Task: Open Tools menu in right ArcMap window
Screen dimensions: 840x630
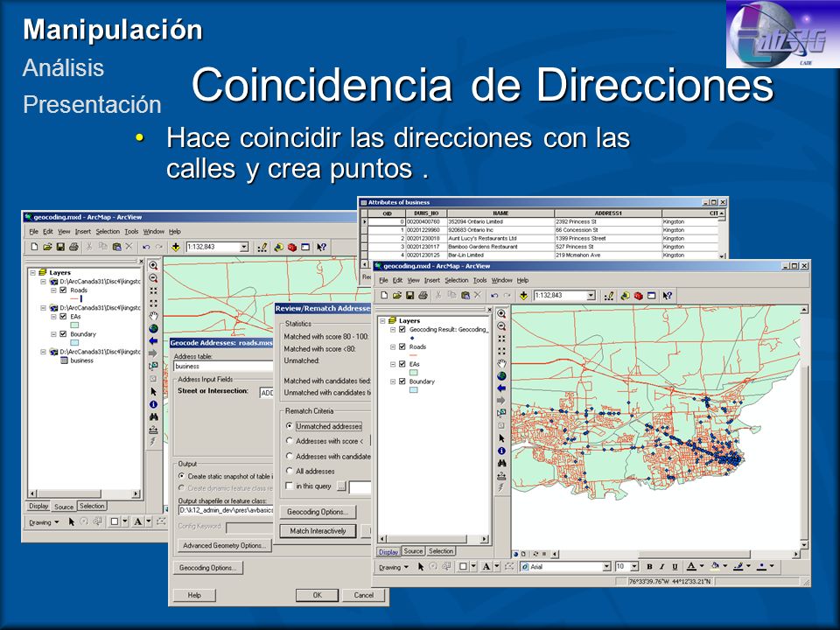Action: (480, 280)
